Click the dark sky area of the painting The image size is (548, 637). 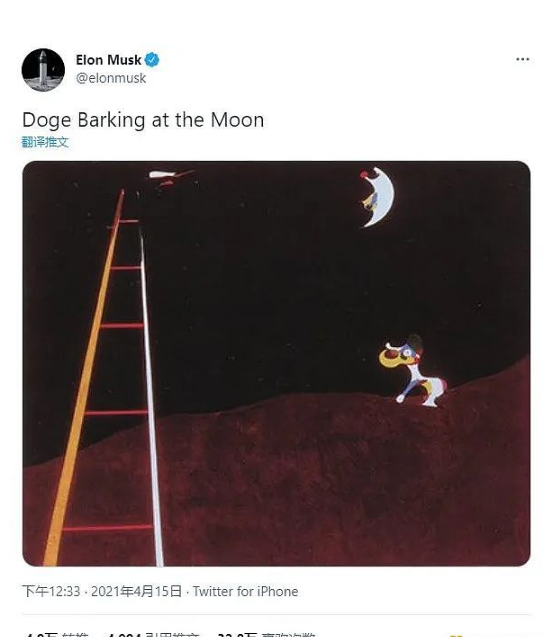click(x=264, y=284)
